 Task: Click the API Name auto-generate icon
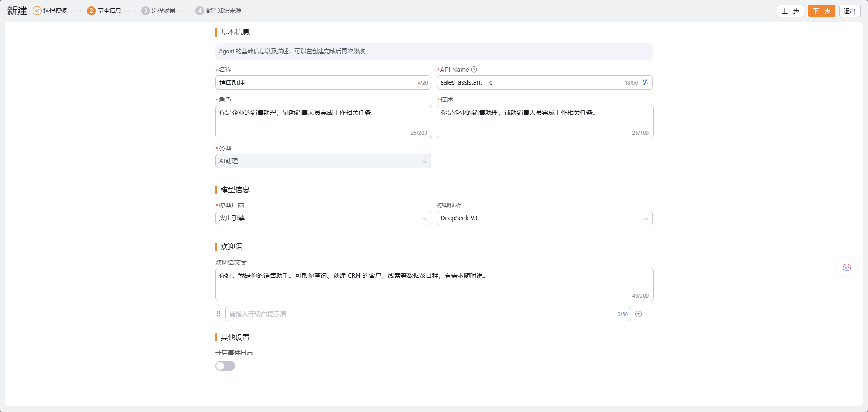click(x=645, y=82)
